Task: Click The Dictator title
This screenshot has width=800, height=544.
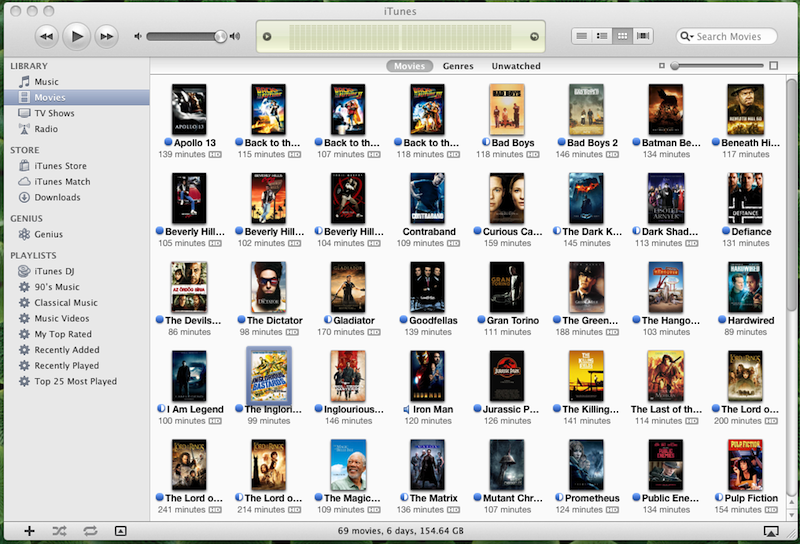Action: pos(274,320)
